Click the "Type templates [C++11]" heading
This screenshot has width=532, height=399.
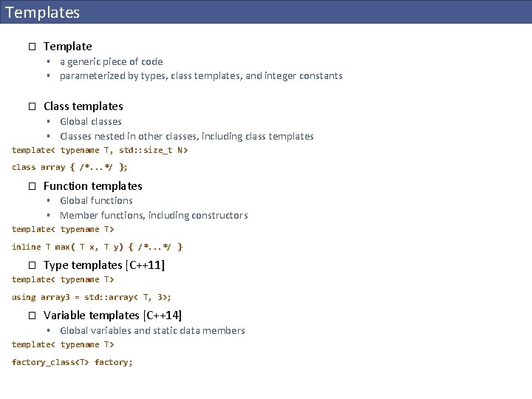(x=103, y=265)
